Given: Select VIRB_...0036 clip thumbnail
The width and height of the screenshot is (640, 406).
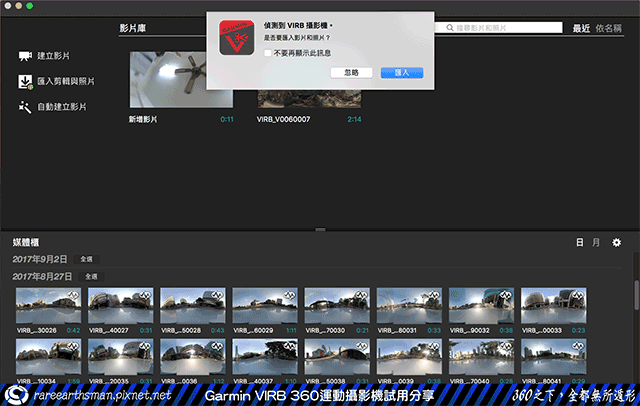Looking at the screenshot, I should pyautogui.click(x=193, y=357).
